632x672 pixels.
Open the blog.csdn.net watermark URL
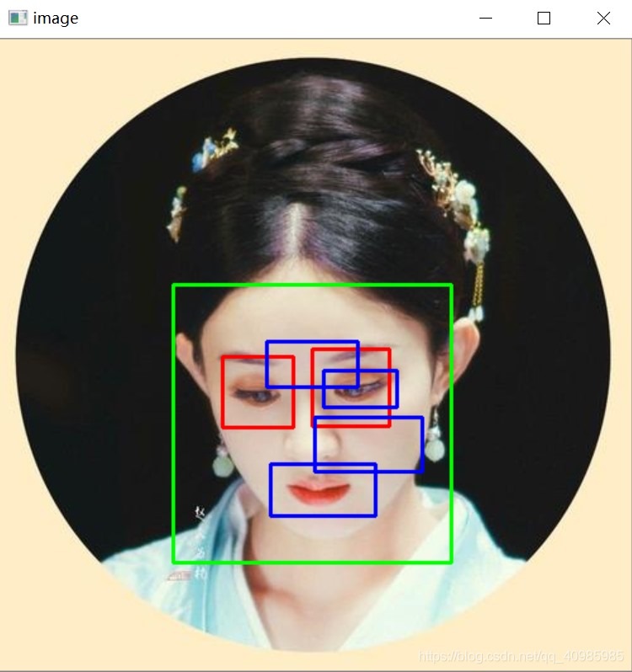coord(521,656)
